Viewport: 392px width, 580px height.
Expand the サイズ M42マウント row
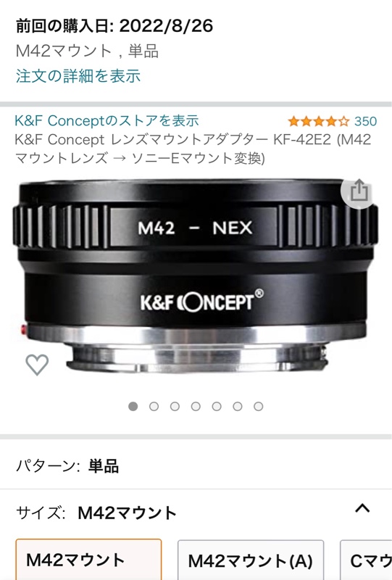[x=196, y=513]
